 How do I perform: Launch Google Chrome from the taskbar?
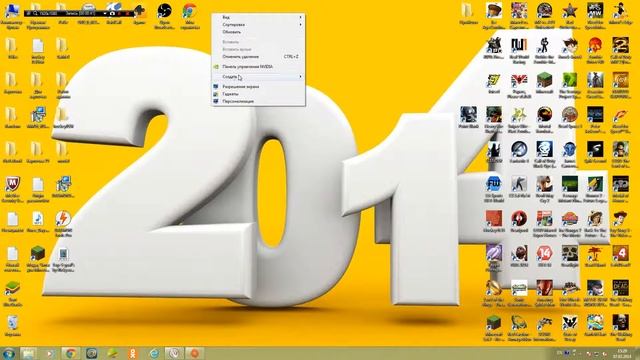[70, 353]
